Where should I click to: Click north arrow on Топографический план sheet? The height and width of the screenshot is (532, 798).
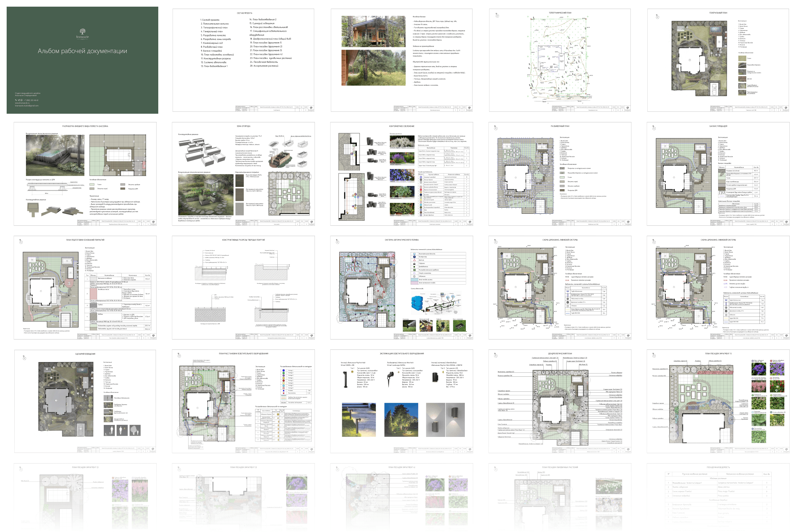pyautogui.click(x=497, y=15)
